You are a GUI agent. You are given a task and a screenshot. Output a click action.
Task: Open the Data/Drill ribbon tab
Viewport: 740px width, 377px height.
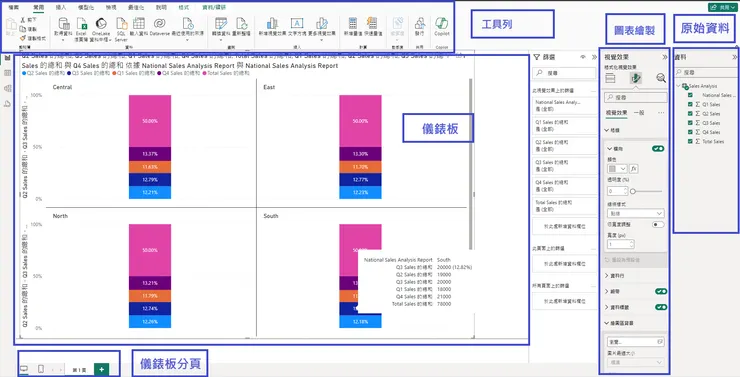(x=214, y=8)
